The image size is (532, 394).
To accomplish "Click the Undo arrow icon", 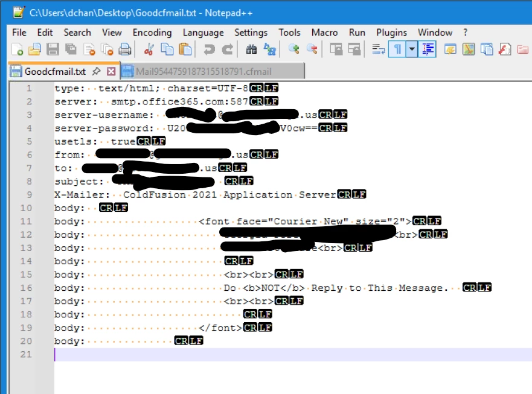I will coord(209,49).
